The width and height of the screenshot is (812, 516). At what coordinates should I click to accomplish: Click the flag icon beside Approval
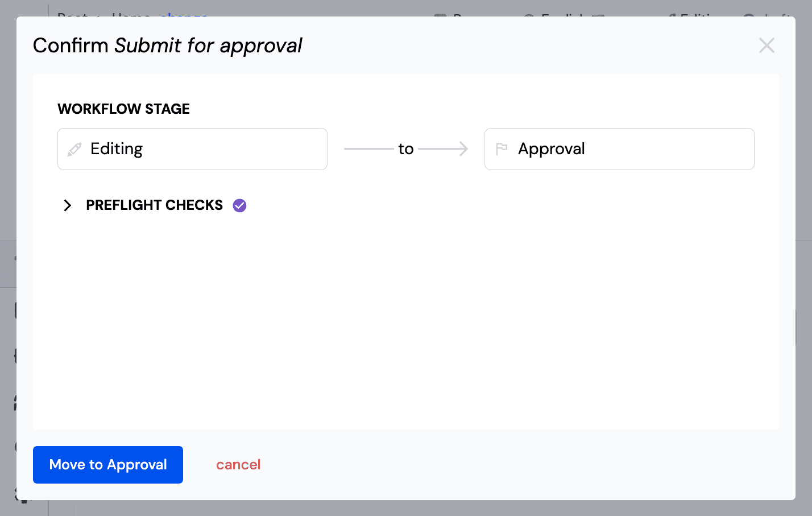pos(502,149)
